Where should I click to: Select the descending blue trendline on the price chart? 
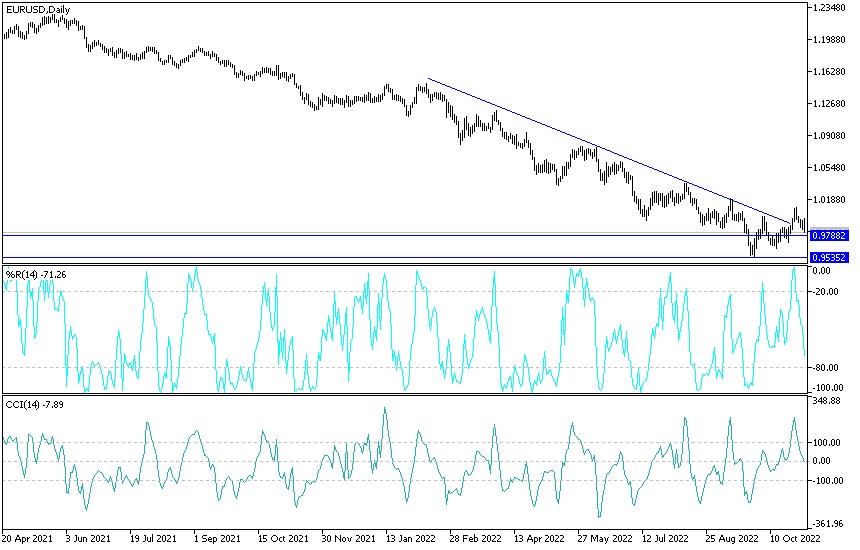pos(609,151)
